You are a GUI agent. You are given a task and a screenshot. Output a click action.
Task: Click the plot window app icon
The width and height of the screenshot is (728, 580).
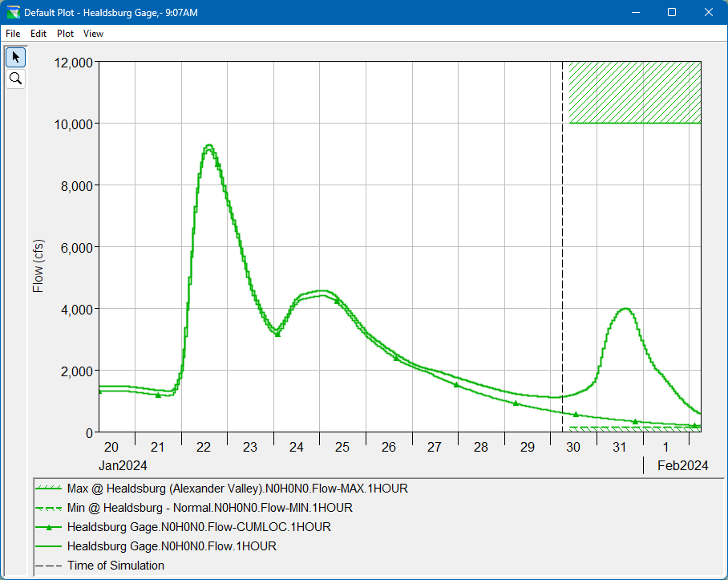pos(13,13)
